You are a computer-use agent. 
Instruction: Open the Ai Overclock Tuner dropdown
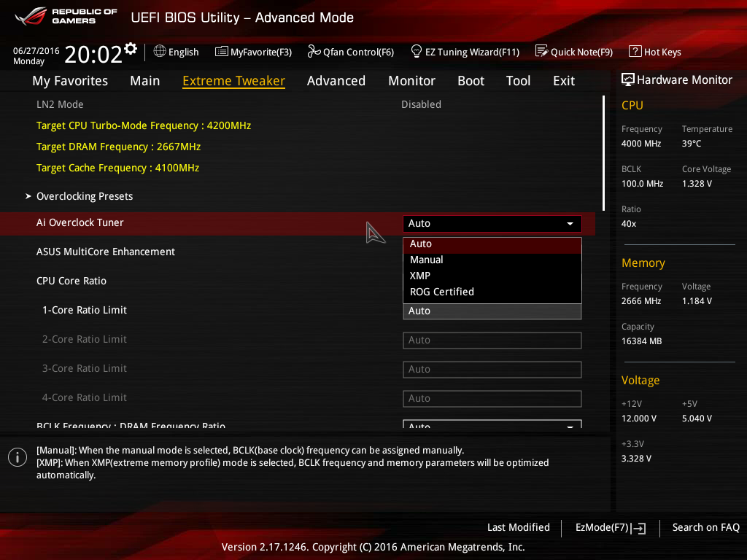492,223
